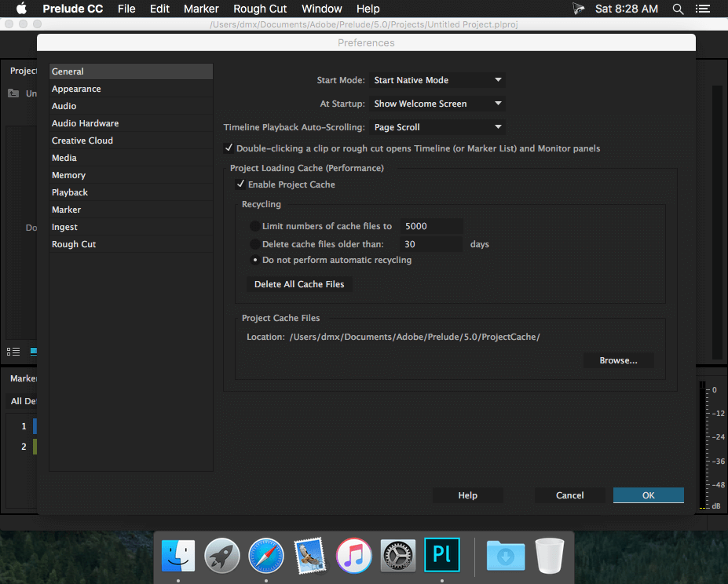Viewport: 728px width, 584px height.
Task: Switch Project panel to list view icon
Action: tap(13, 352)
